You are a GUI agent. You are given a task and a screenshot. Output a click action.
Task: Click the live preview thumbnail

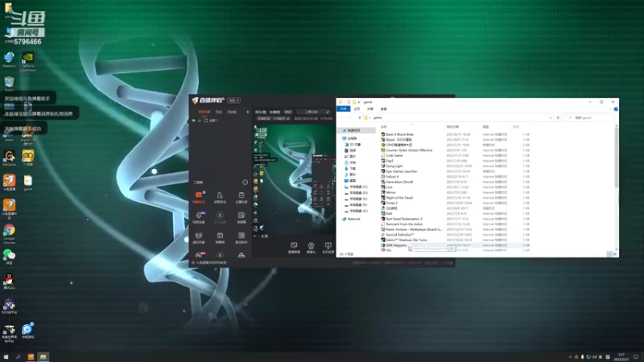coord(294,180)
